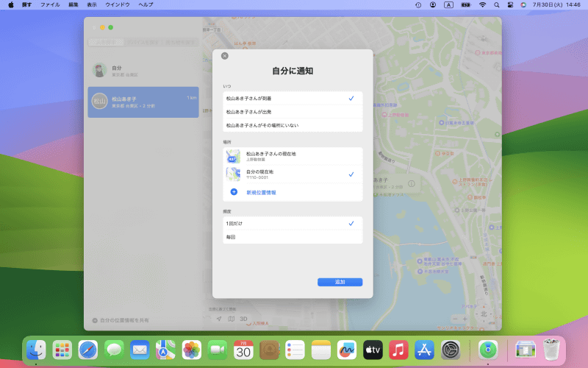Image resolution: width=588 pixels, height=368 pixels.
Task: Open Mail from the Dock
Action: [x=140, y=350]
